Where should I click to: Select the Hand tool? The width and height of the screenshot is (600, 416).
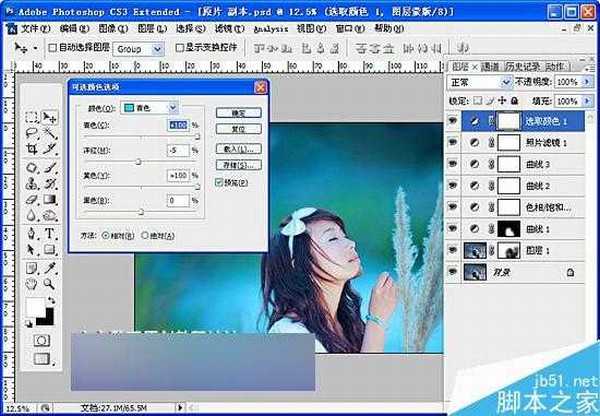click(32, 284)
